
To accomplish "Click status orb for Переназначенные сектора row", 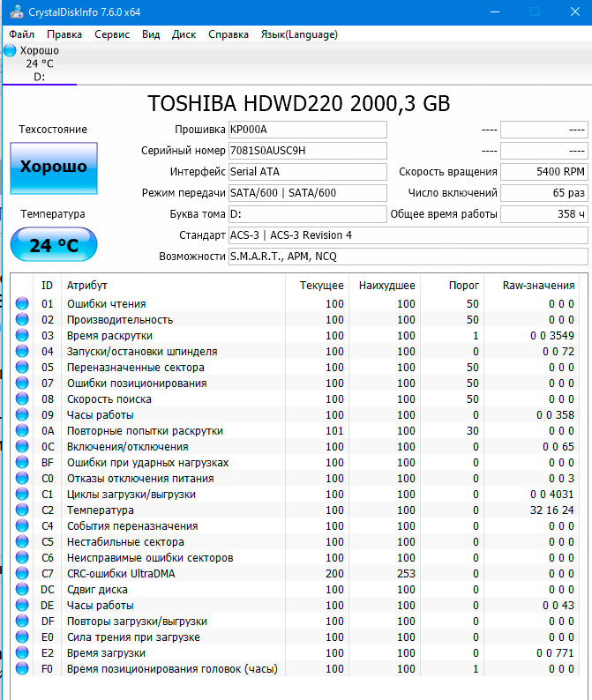I will click(22, 367).
